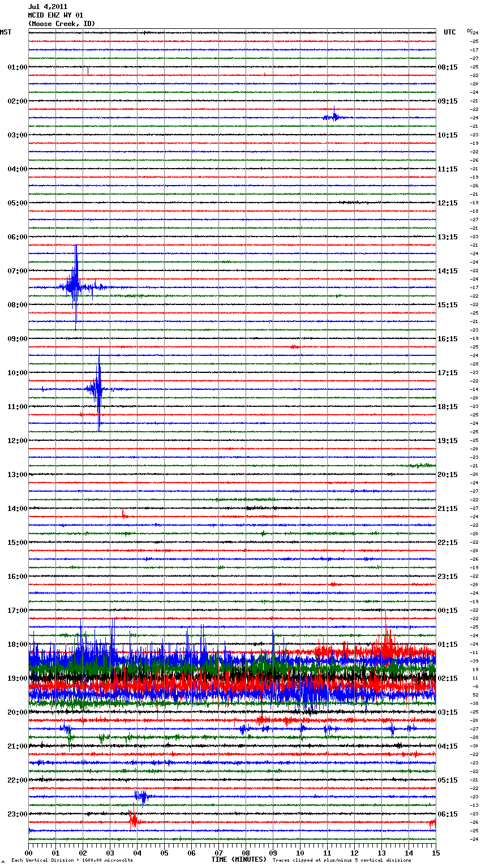Click the 03:15 UTC time label
Image resolution: width=481 pixels, height=868 pixels.
coord(448,712)
